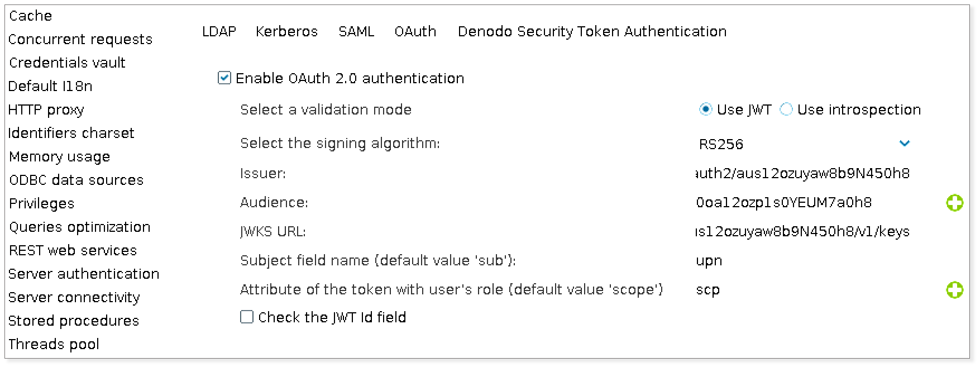The width and height of the screenshot is (980, 367).
Task: Open the Memory usage section
Action: pos(59,156)
